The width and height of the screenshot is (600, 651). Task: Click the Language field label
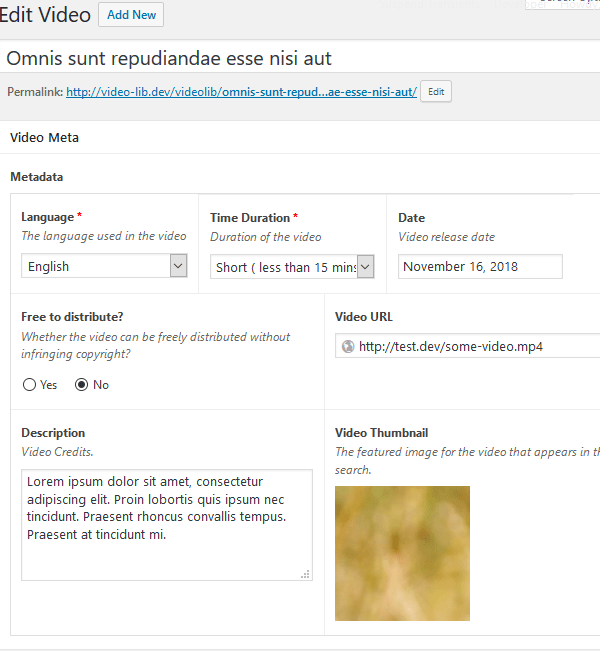click(x=48, y=217)
